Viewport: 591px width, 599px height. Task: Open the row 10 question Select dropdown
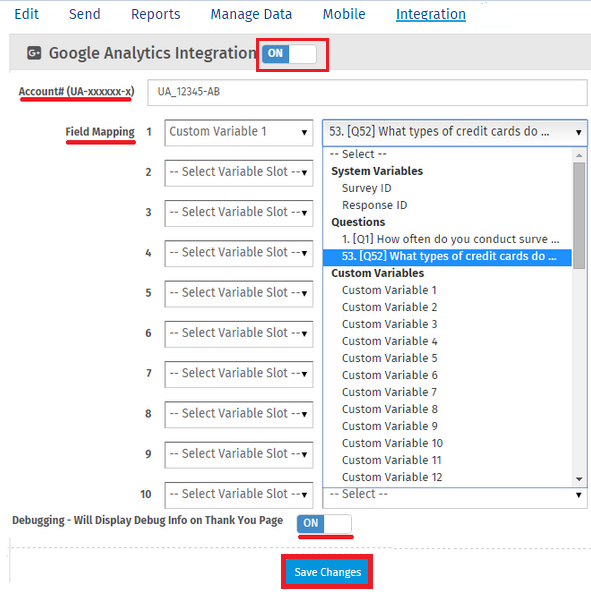pyautogui.click(x=455, y=497)
